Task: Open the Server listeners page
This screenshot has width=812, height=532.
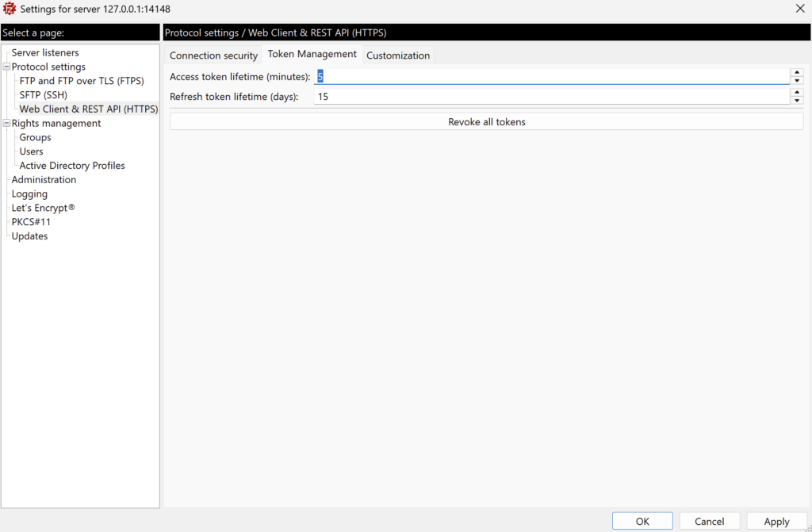Action: 45,53
